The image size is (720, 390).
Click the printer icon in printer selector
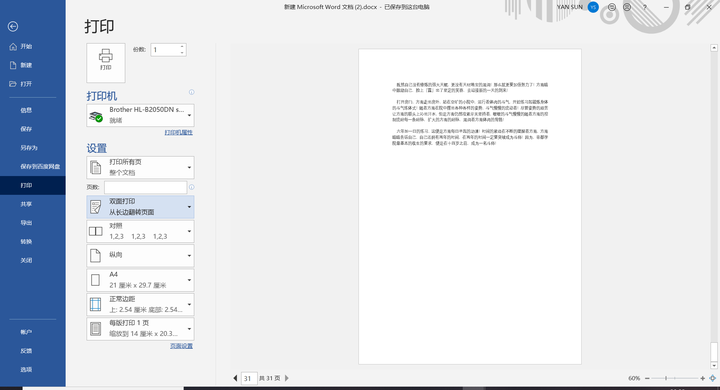pyautogui.click(x=96, y=116)
